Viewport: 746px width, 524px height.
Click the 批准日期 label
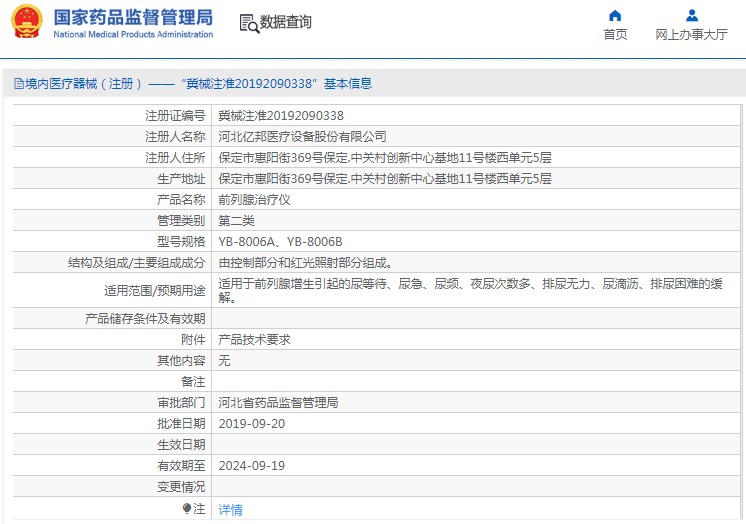[x=181, y=424]
